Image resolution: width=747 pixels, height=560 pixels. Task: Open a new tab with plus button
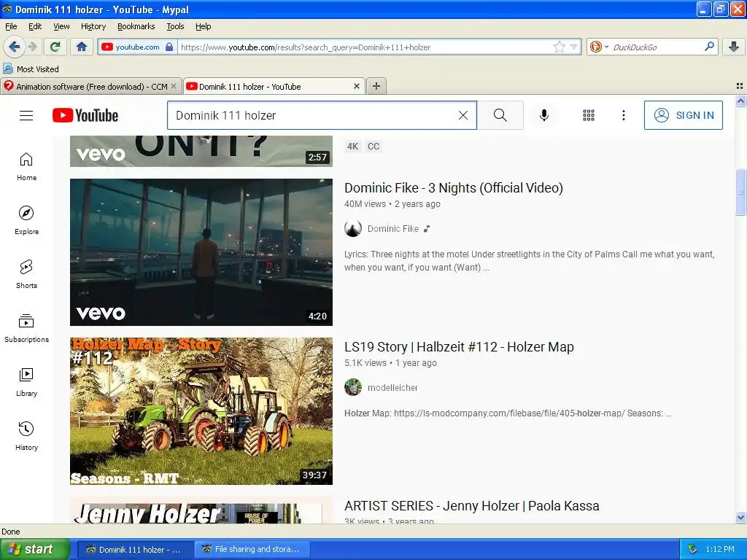point(376,86)
